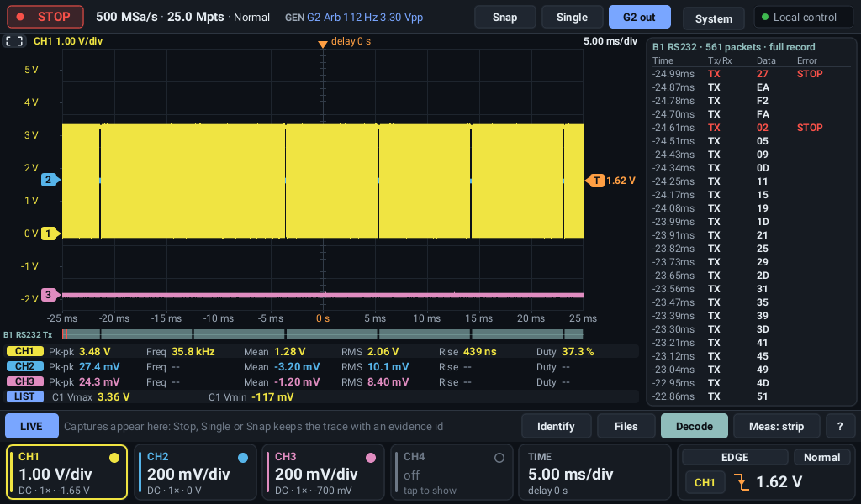
Task: Toggle the G2 out generator output
Action: coord(639,17)
